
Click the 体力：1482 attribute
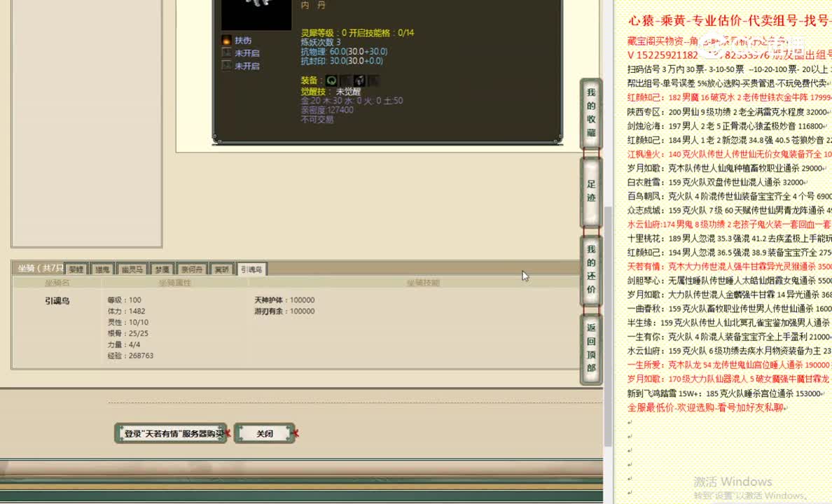click(x=126, y=311)
